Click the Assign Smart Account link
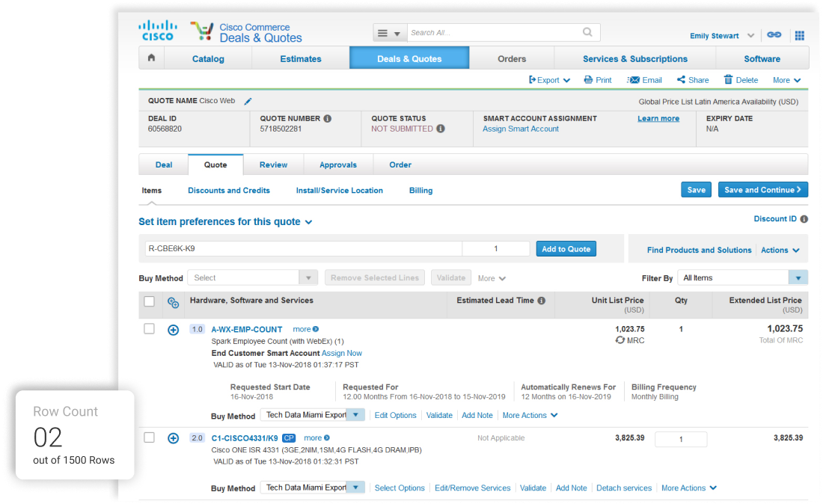The height and width of the screenshot is (504, 823). [521, 129]
